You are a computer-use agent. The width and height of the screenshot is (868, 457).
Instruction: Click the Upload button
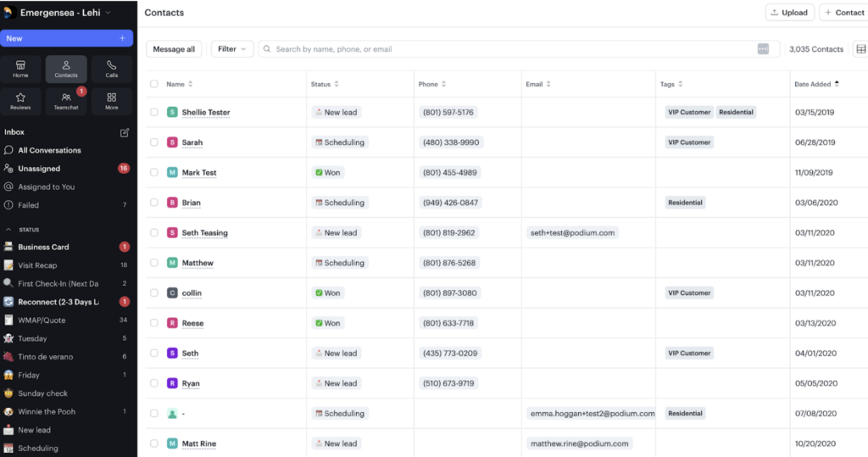pos(788,13)
